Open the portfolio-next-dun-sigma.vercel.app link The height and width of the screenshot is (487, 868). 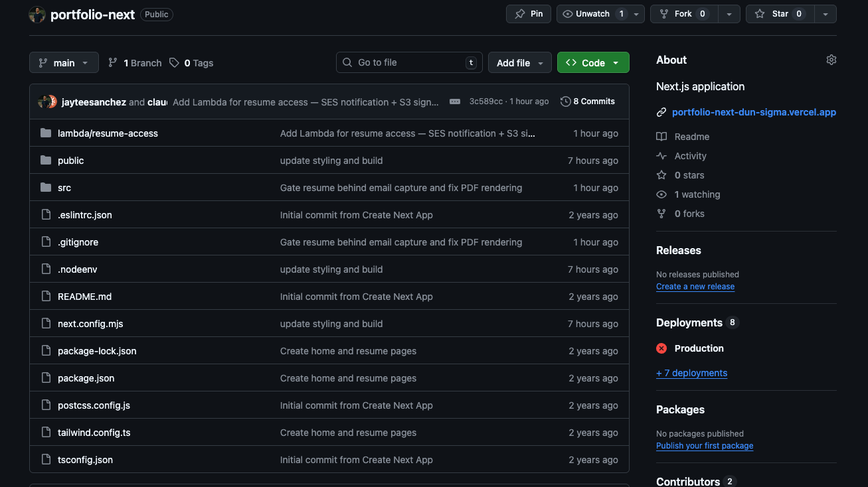coord(754,112)
